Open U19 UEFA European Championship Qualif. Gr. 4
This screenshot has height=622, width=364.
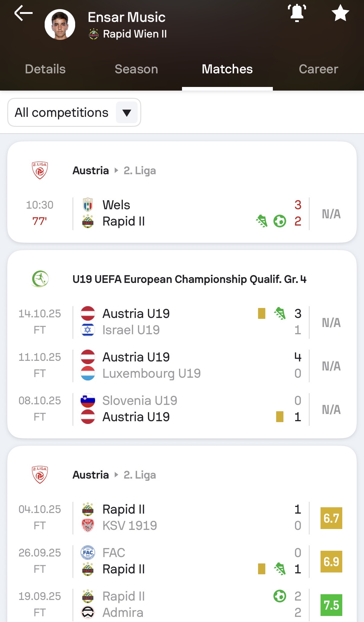189,279
